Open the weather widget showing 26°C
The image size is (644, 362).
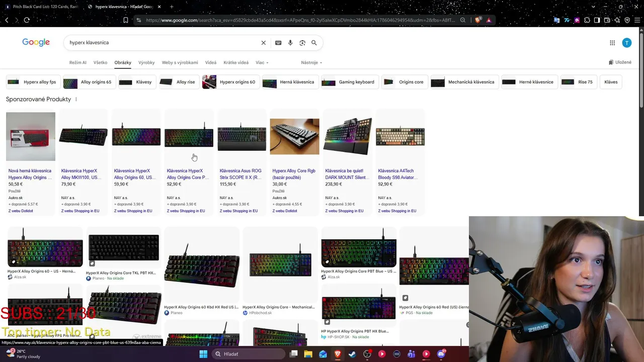click(23, 354)
